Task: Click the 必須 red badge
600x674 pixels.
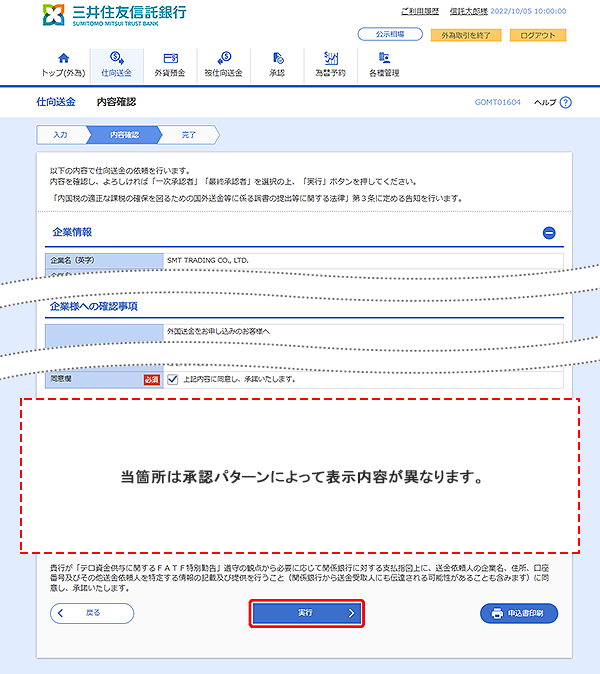Action: pos(151,380)
